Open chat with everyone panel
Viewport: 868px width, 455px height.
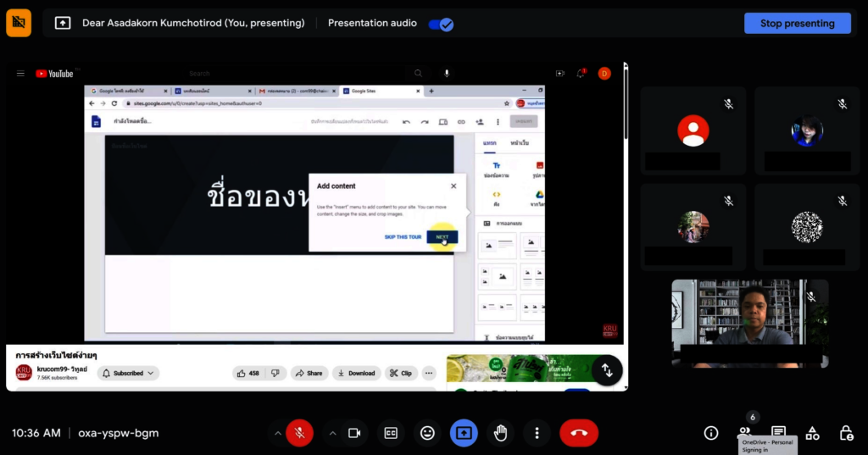coord(779,431)
